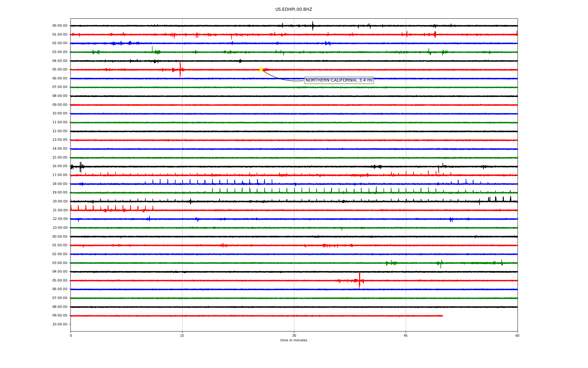Click the 60 tick at axis end
Viewport: 588px width, 368px height.
pyautogui.click(x=517, y=335)
